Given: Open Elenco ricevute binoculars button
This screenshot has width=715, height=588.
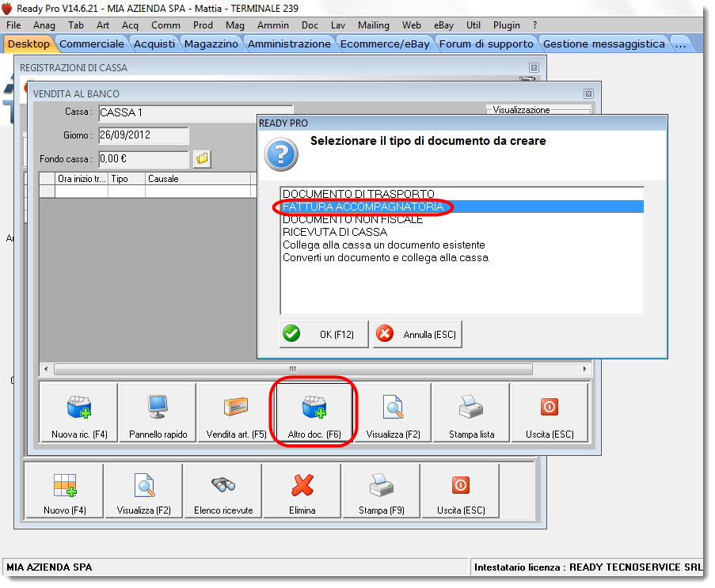Looking at the screenshot, I should [x=223, y=491].
